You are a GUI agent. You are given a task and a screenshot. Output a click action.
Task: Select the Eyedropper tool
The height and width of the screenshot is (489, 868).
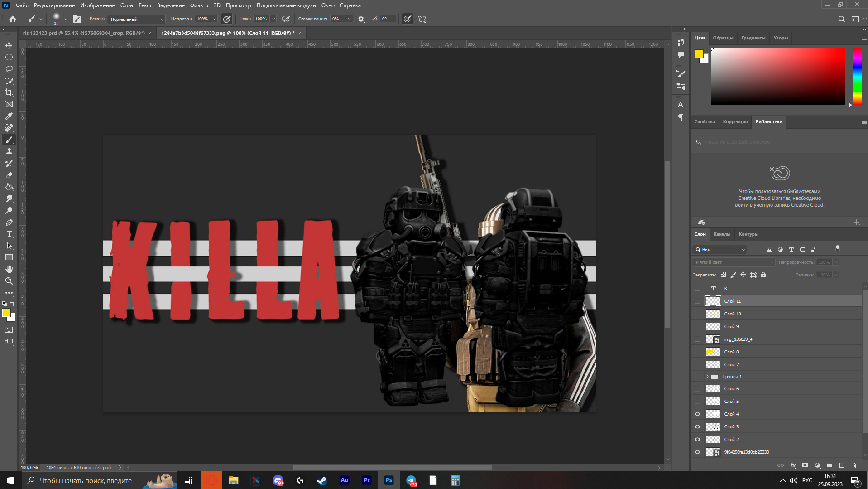tap(9, 116)
